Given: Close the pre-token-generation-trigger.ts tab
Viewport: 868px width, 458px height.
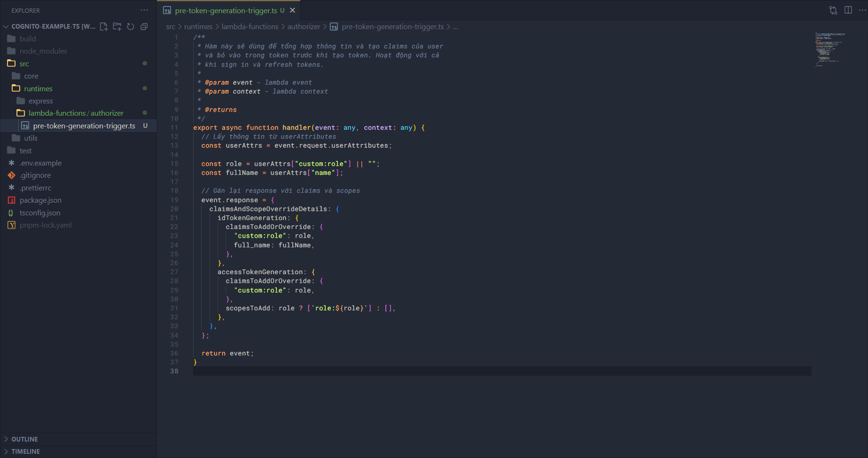Looking at the screenshot, I should pos(292,10).
